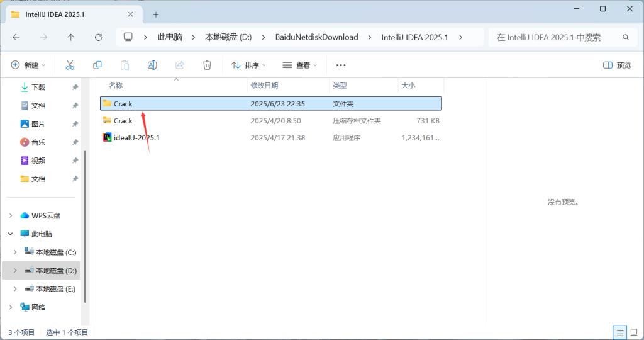Select 网络 in the sidebar

pyautogui.click(x=38, y=307)
